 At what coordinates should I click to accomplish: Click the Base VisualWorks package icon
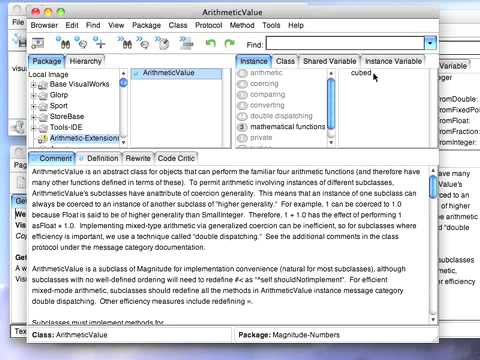[x=43, y=85]
